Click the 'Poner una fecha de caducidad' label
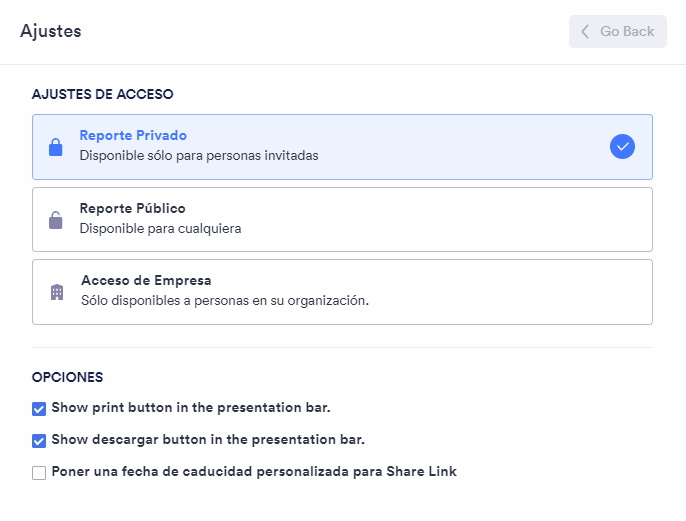The height and width of the screenshot is (521, 686). [254, 472]
